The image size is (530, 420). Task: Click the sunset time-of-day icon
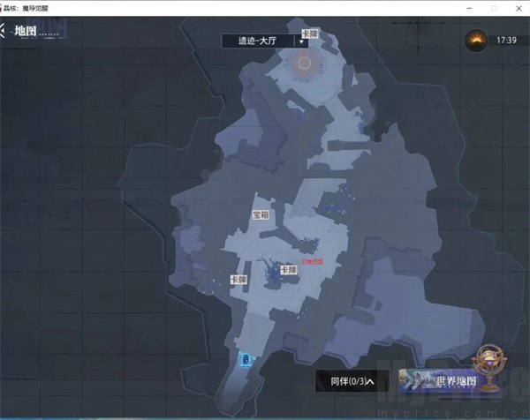coord(476,41)
